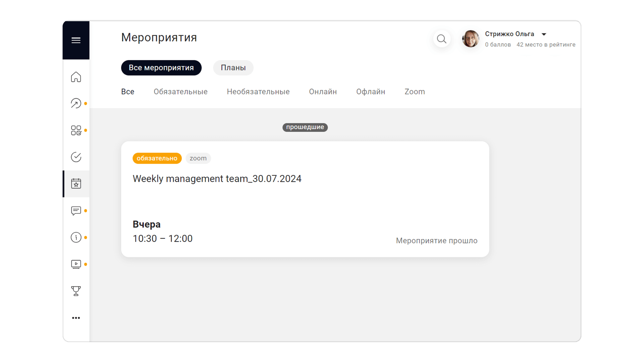Click the Мероприятие прошло status text

tap(436, 241)
